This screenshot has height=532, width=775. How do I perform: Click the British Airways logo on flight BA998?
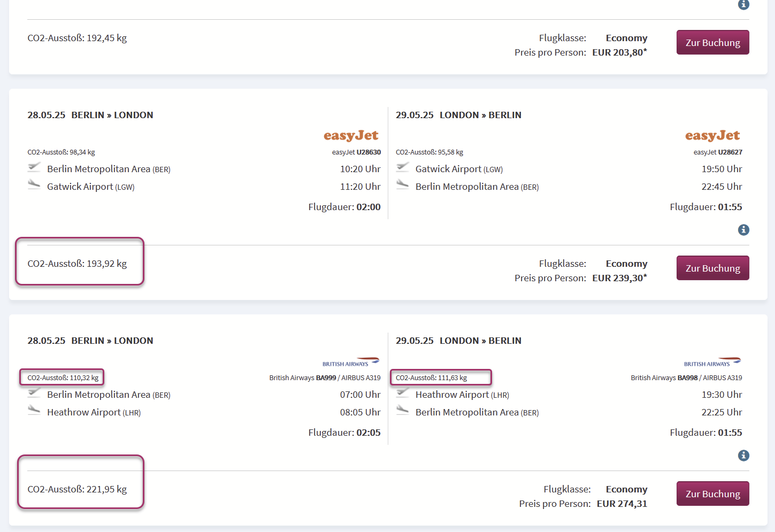click(712, 362)
